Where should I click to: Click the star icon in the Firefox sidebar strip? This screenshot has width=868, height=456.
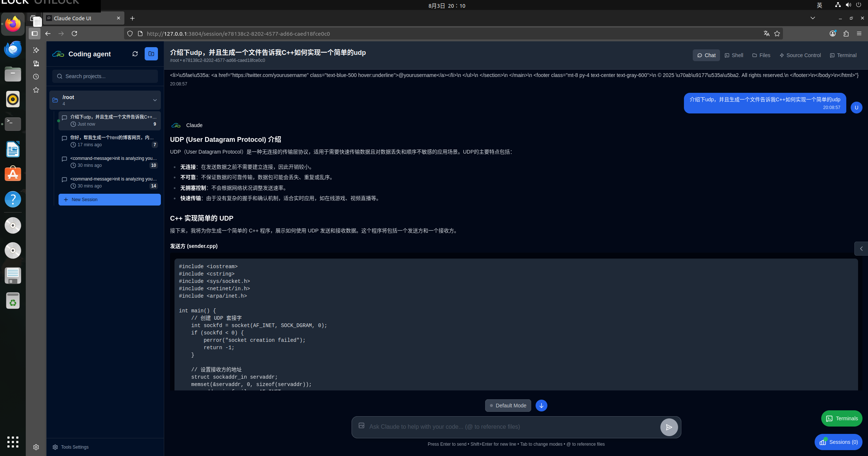[36, 90]
